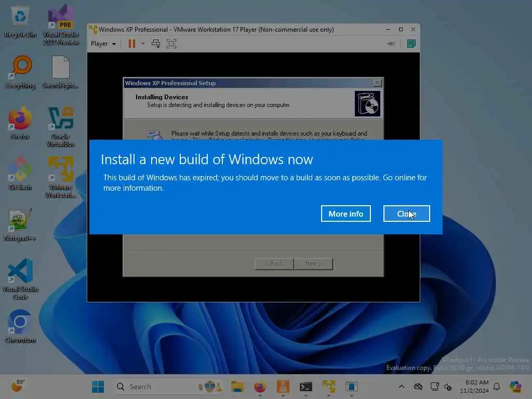532x399 pixels.
Task: Close the expired build notification dialog
Action: click(406, 214)
